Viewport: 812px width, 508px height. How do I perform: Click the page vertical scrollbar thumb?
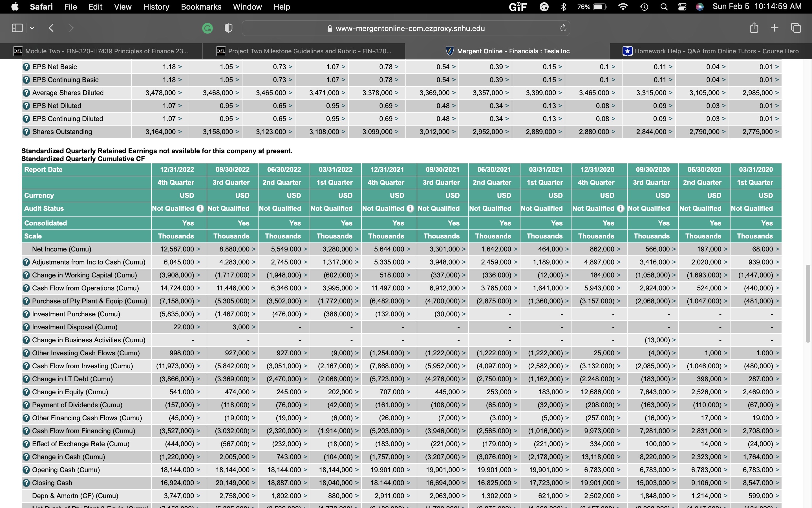(808, 303)
